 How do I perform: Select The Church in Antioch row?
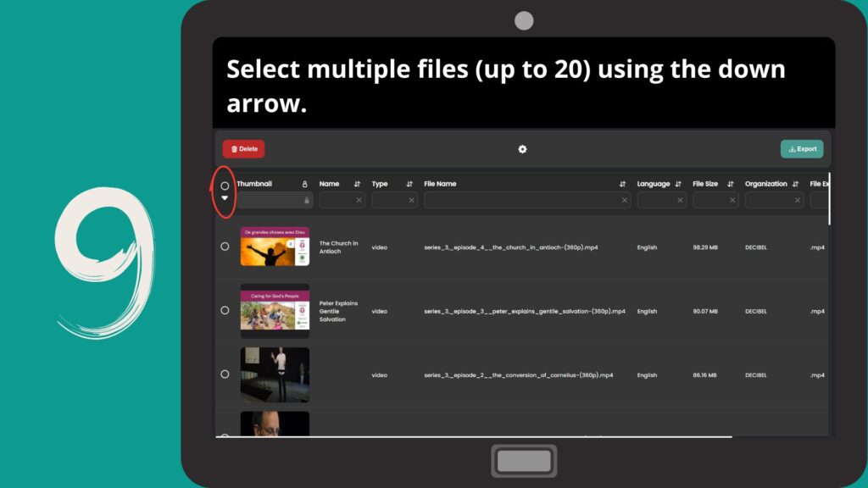225,247
